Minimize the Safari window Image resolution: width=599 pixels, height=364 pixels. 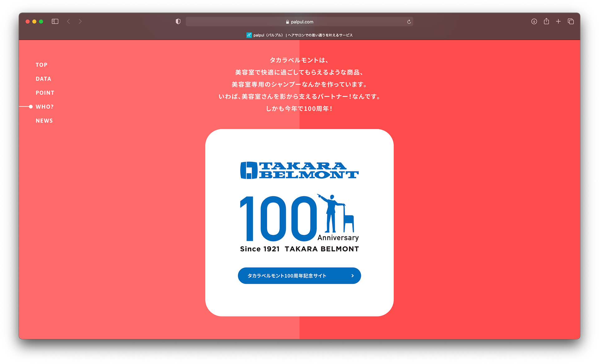pyautogui.click(x=34, y=22)
